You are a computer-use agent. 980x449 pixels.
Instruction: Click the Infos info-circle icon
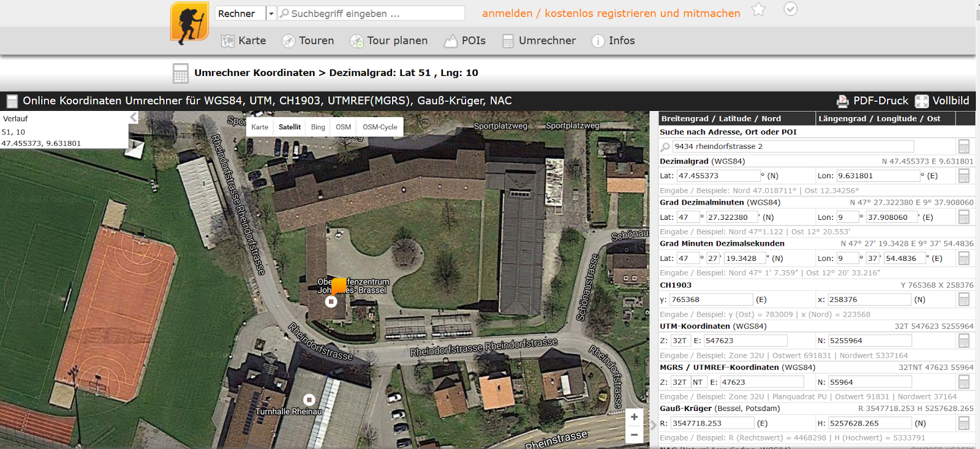click(x=598, y=41)
